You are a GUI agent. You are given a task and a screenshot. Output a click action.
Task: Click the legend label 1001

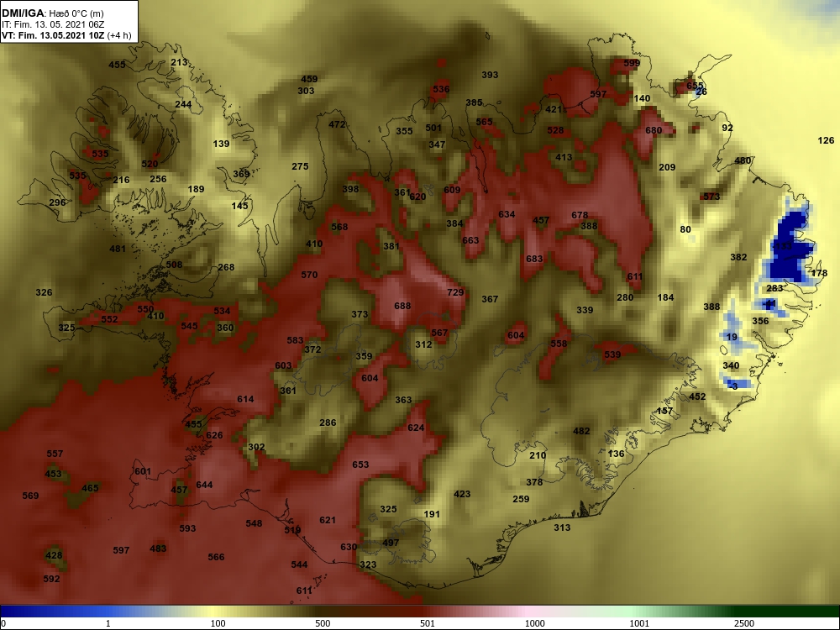[639, 623]
